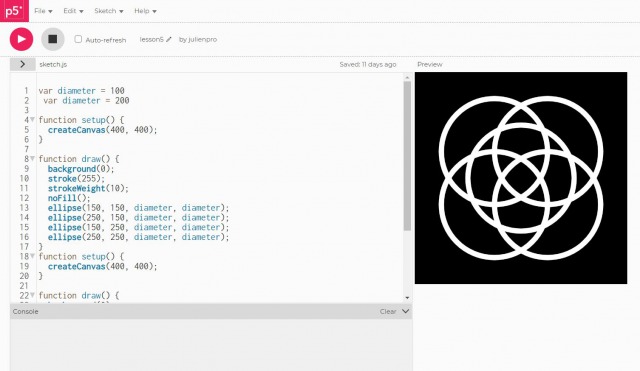Click the 'background(0);' code line
640x371 pixels.
[81, 169]
